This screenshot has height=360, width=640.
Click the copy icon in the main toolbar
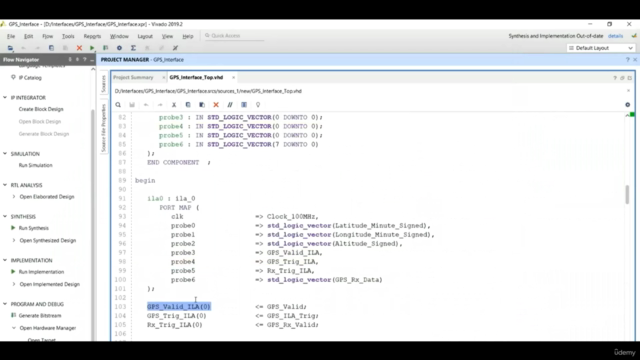[51, 48]
